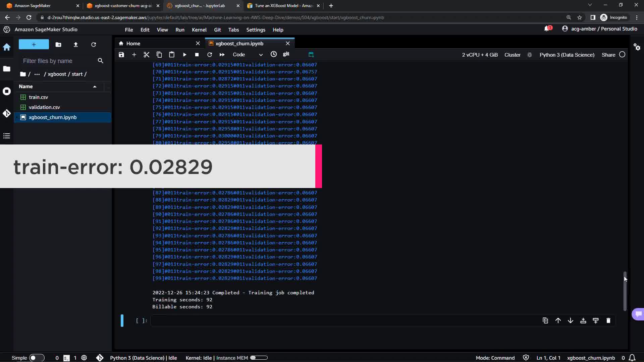This screenshot has width=644, height=362.
Task: Click the Share notebook circle toggle
Action: (x=622, y=55)
